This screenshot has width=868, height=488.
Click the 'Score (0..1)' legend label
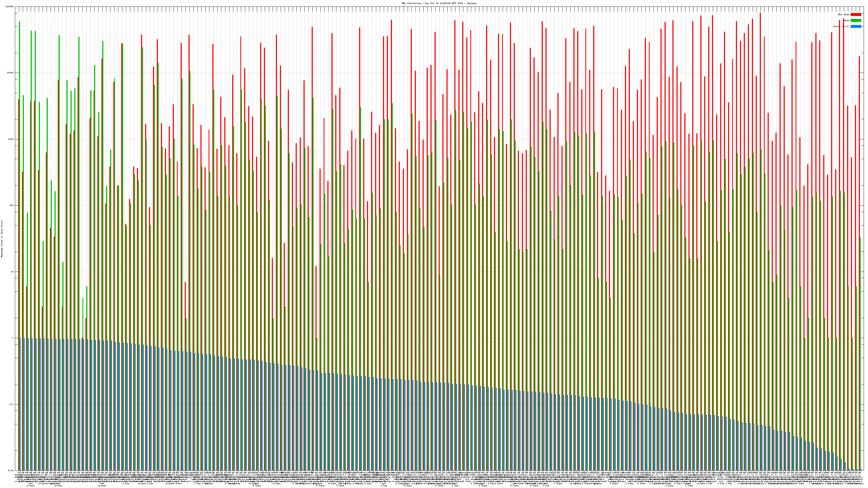(x=841, y=26)
